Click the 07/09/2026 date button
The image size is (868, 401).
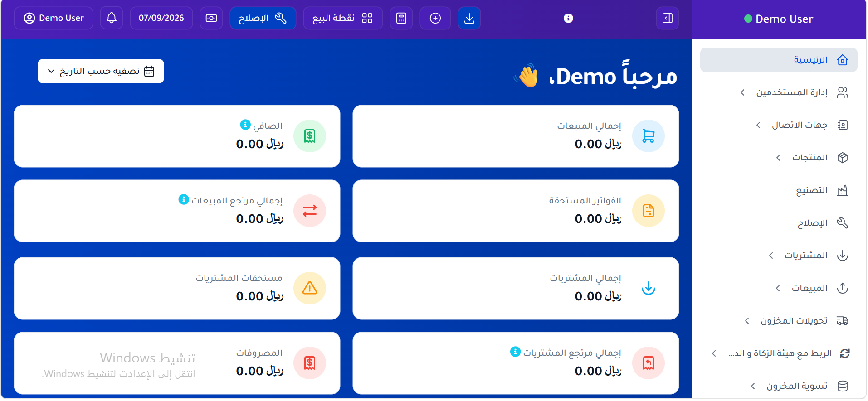coord(161,18)
